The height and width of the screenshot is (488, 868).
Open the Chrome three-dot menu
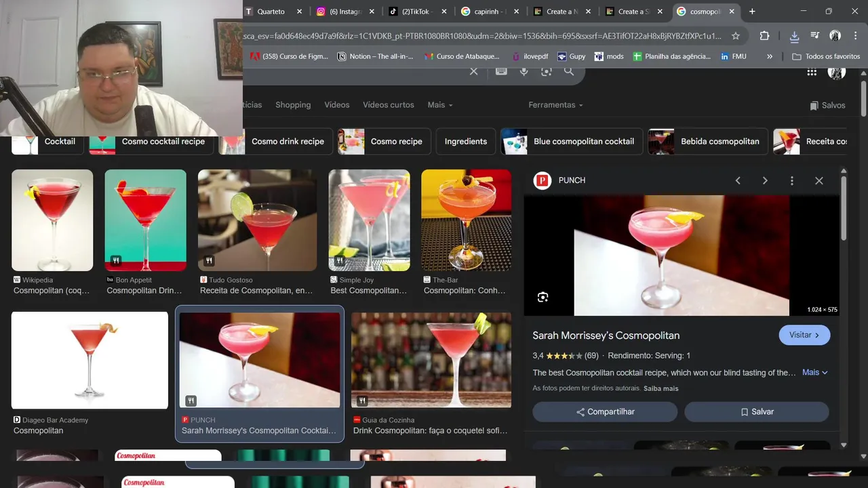point(855,36)
